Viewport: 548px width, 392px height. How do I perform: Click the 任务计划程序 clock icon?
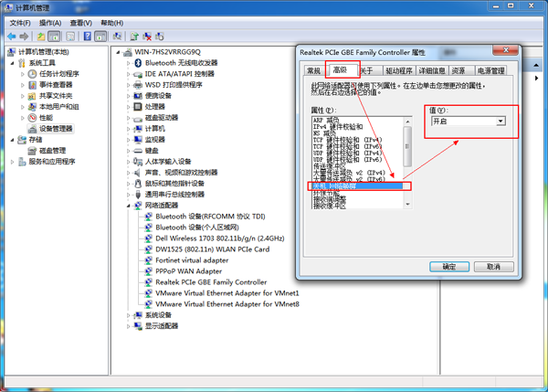[32, 74]
